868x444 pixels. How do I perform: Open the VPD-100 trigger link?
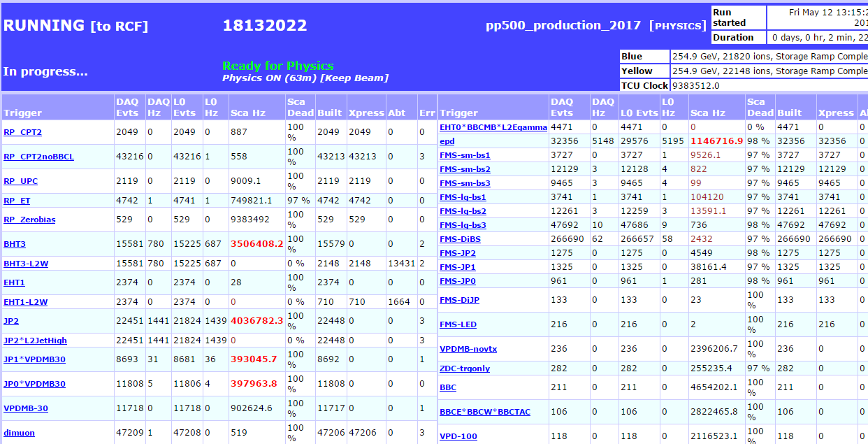458,436
